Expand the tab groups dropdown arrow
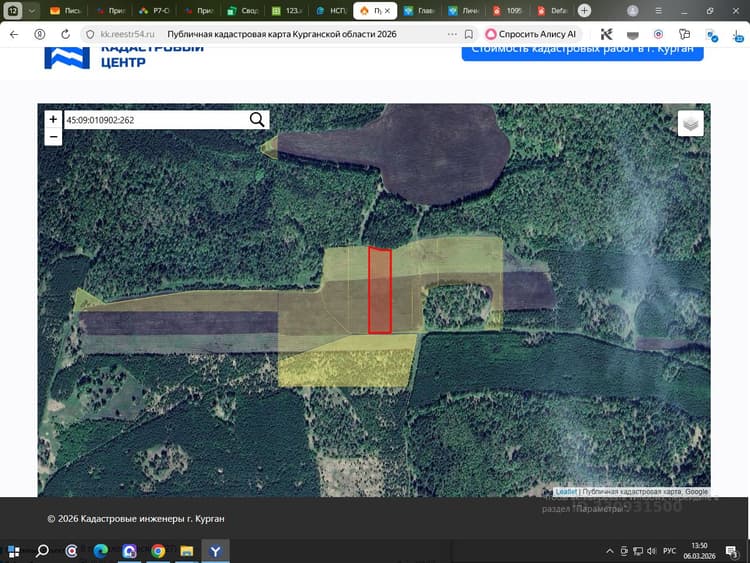The image size is (750, 563). 32,11
